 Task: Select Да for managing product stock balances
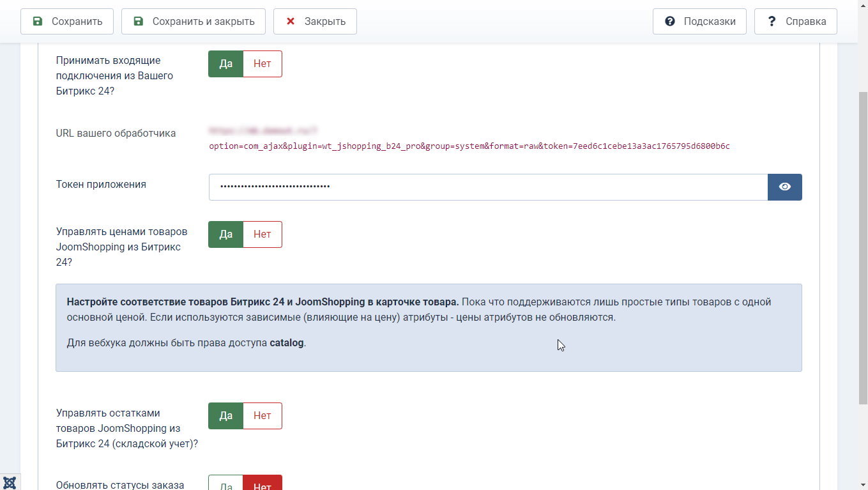[225, 416]
